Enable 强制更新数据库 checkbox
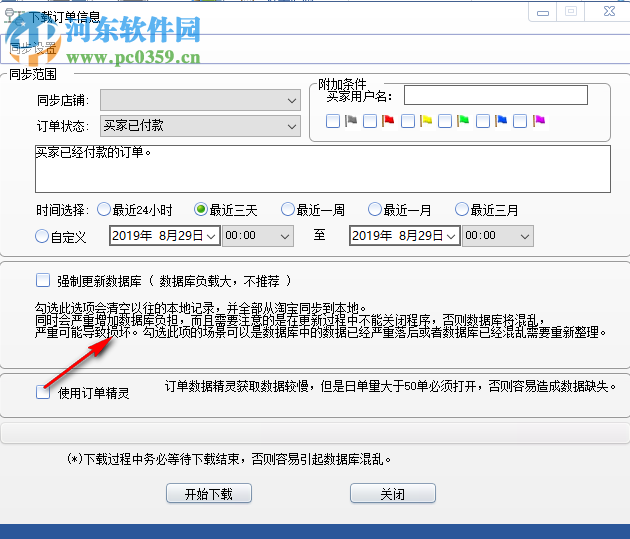The width and height of the screenshot is (630, 539). (43, 280)
